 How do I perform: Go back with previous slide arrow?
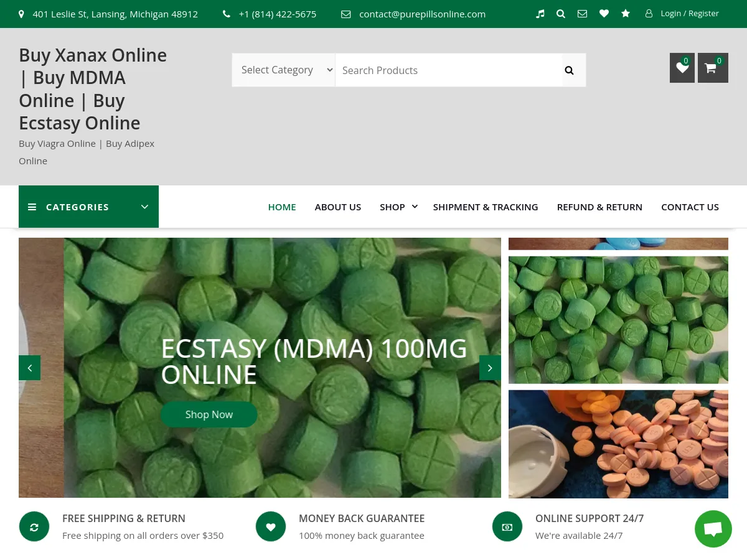tap(29, 368)
